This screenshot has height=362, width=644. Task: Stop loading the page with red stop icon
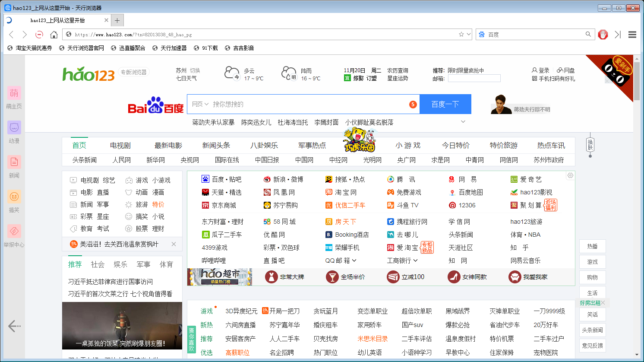39,35
